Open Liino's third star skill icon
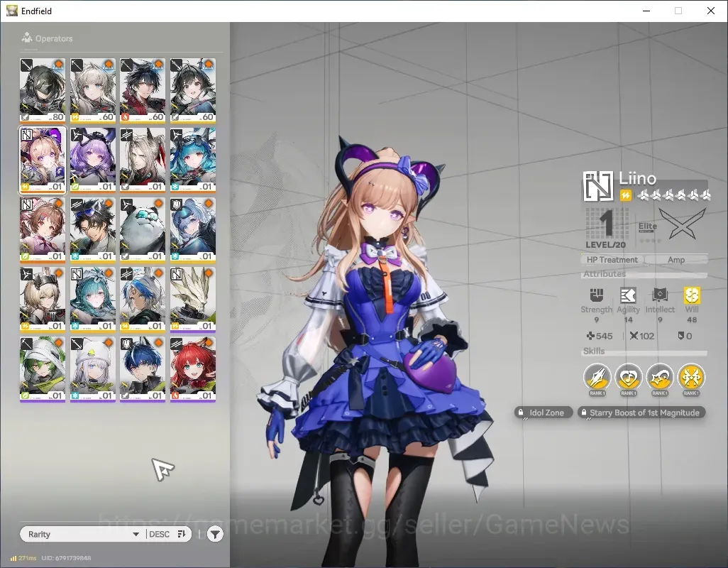The image size is (728, 568). [660, 377]
